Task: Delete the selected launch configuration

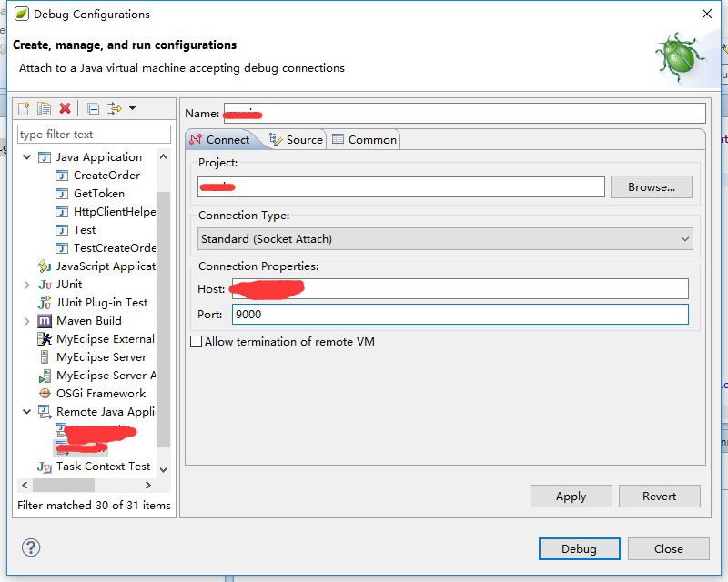Action: (65, 108)
